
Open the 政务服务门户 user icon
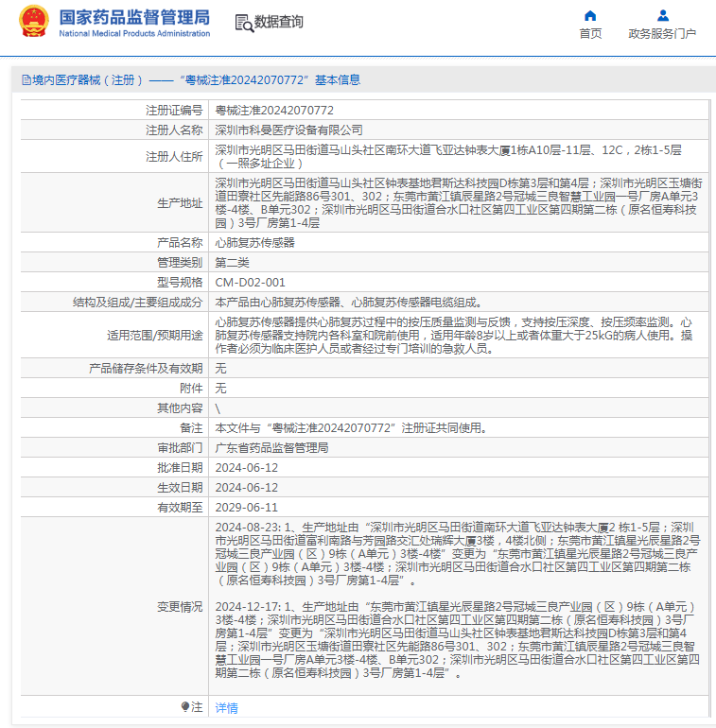(x=663, y=16)
